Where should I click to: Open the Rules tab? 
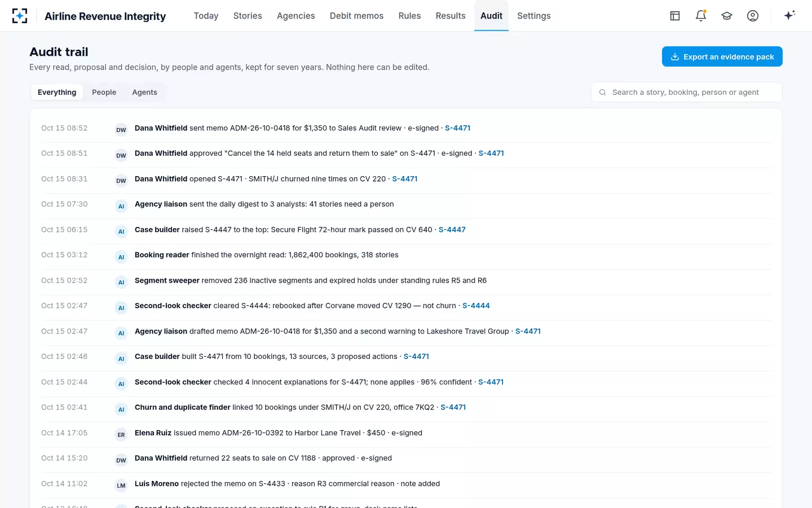tap(409, 16)
